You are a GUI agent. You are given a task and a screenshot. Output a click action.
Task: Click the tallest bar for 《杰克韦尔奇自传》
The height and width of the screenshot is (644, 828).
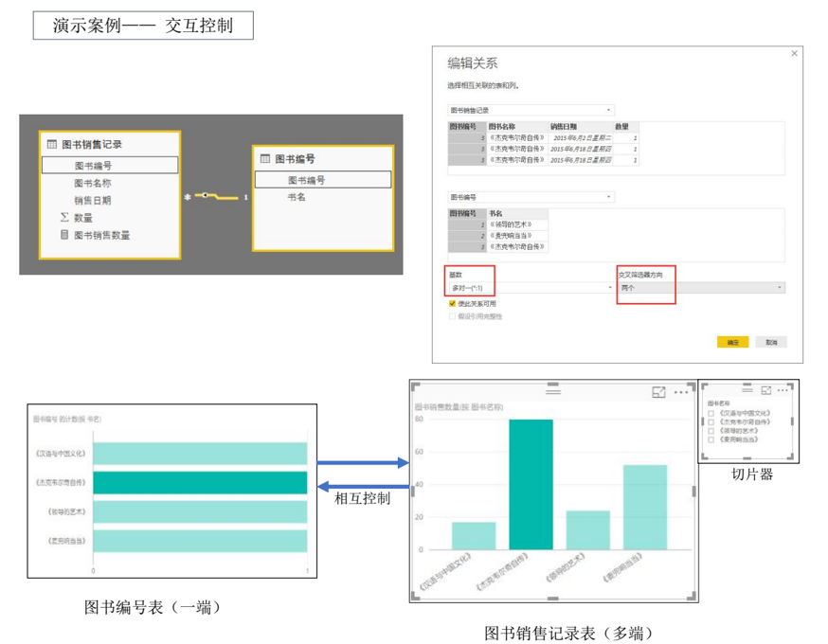(531, 483)
